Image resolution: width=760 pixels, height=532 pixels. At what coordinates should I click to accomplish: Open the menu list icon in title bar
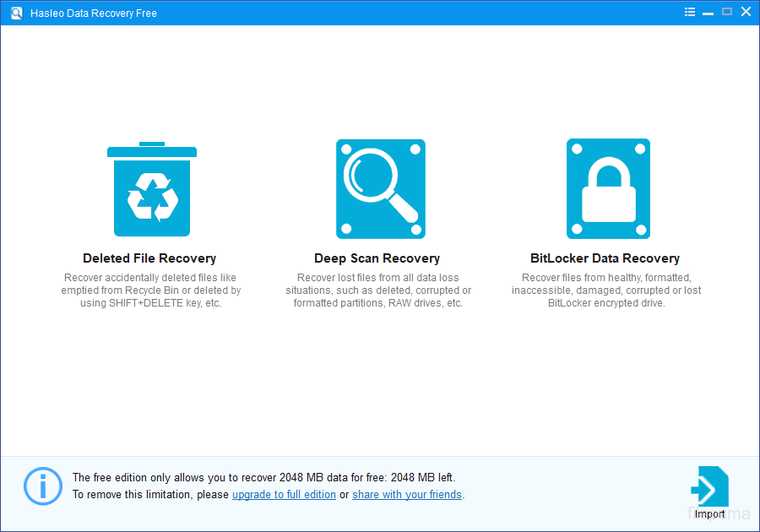coord(690,12)
